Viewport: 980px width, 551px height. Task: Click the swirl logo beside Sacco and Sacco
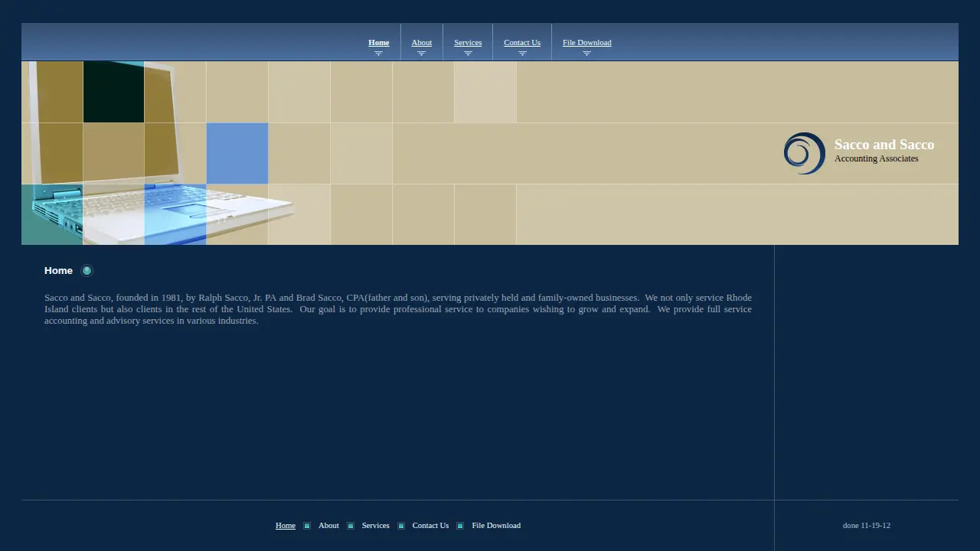tap(804, 153)
